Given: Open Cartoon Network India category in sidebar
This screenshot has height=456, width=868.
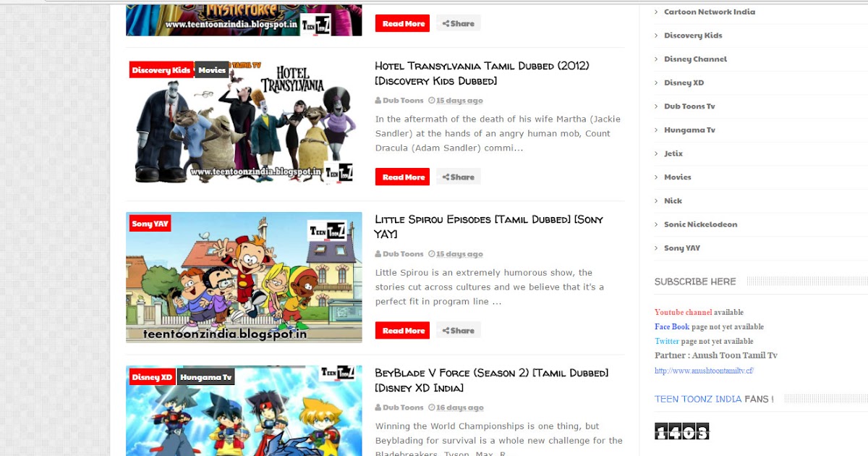Looking at the screenshot, I should tap(710, 12).
